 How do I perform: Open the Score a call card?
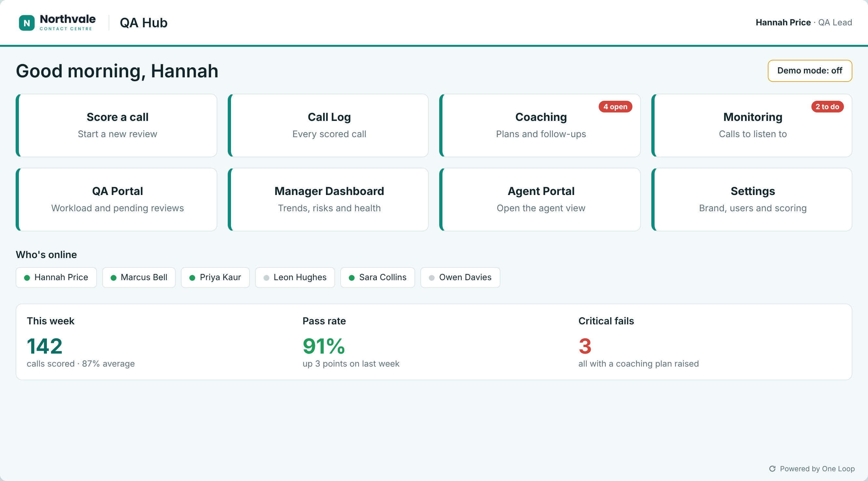point(116,125)
